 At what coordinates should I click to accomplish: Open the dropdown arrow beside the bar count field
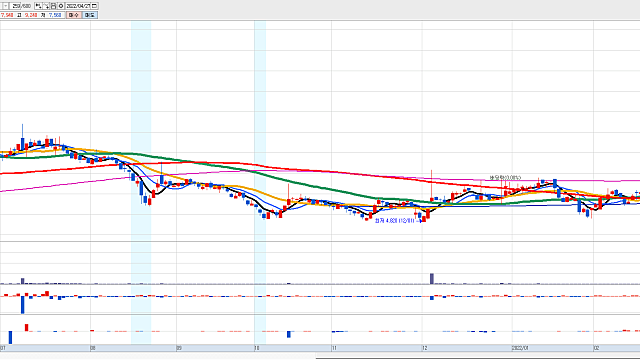click(6, 6)
